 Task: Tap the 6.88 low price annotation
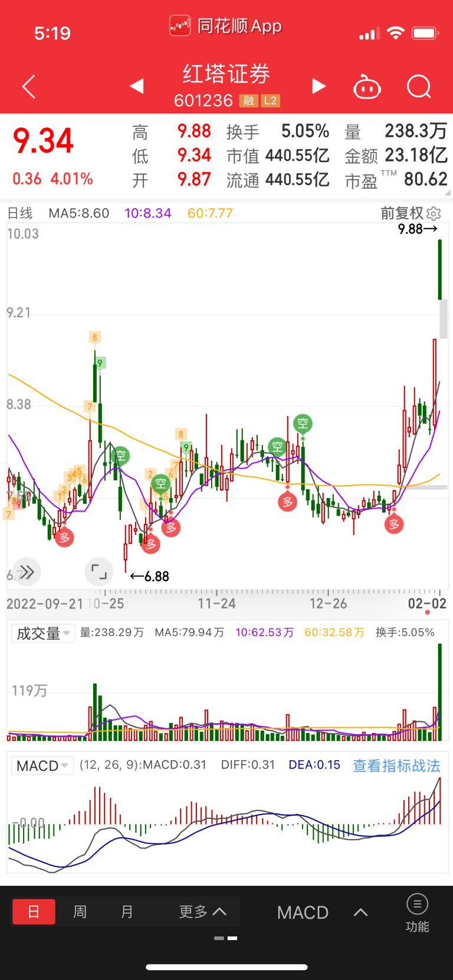point(150,576)
